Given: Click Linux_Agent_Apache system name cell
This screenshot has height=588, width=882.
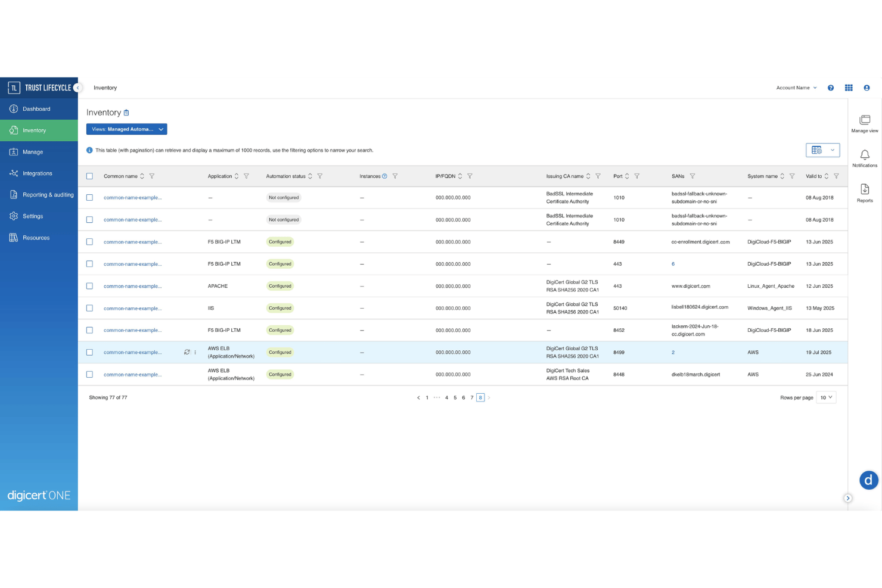Looking at the screenshot, I should [771, 286].
